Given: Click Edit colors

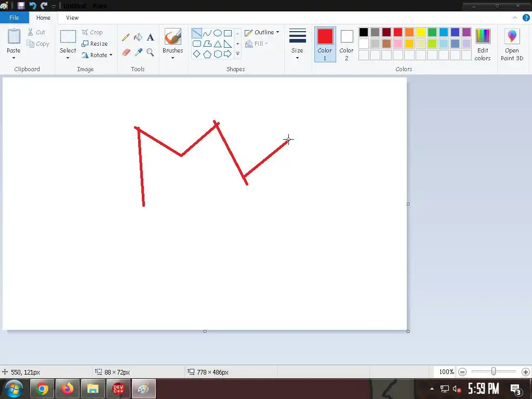Looking at the screenshot, I should pyautogui.click(x=483, y=45).
